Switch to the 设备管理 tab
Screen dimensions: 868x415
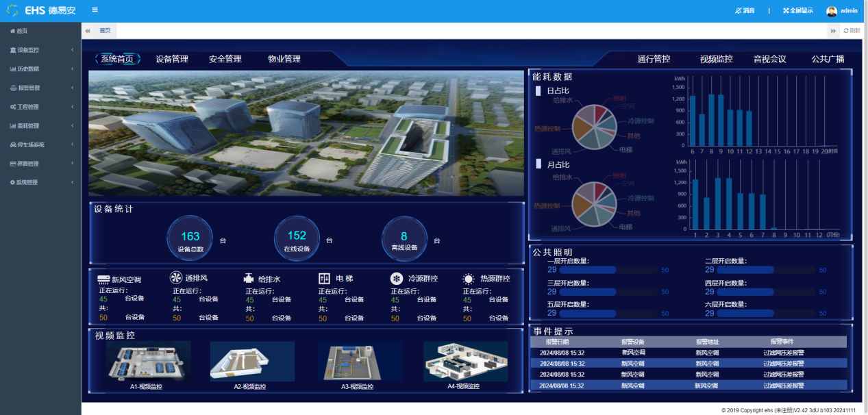[172, 59]
